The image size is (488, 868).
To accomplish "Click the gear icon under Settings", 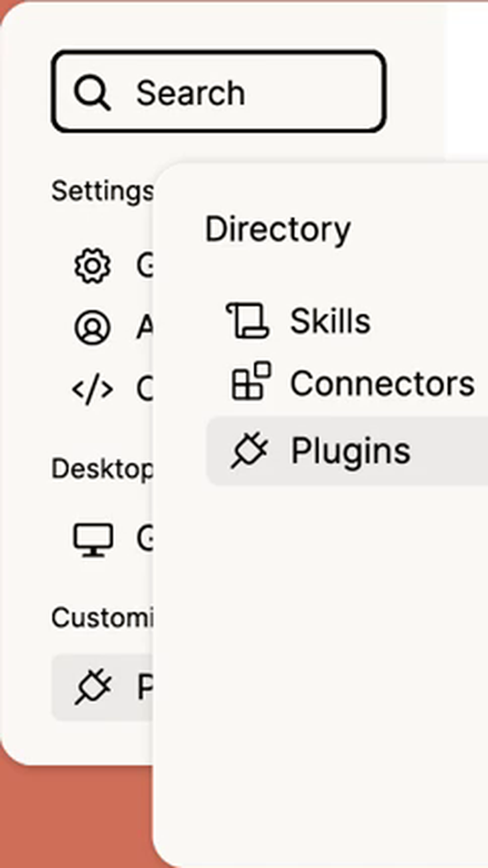I will 92,266.
